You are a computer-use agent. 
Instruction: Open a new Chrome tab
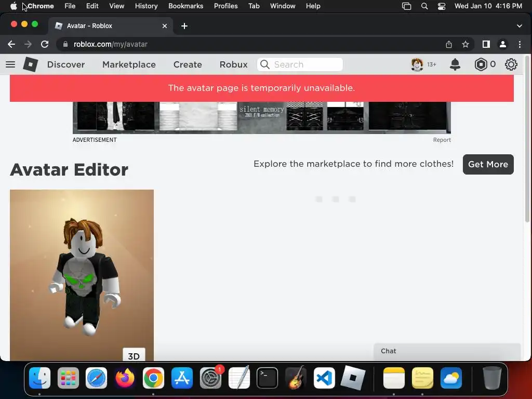184,26
